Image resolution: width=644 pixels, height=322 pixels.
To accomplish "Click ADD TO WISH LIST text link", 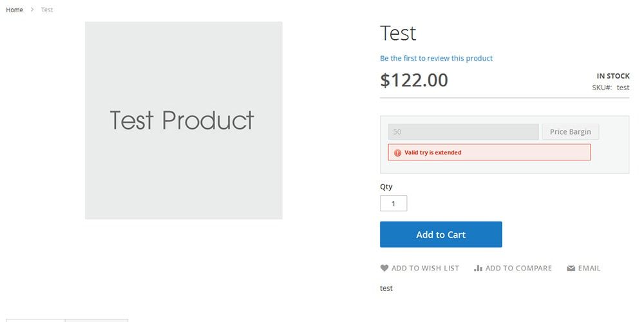I will point(425,268).
